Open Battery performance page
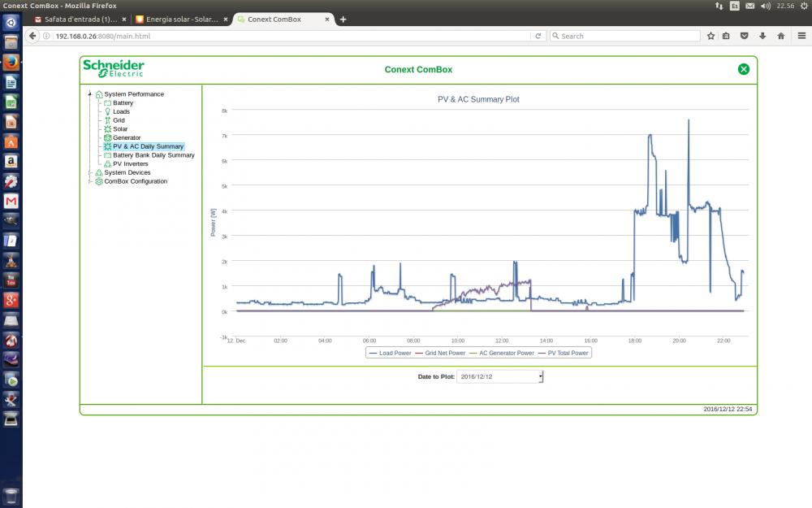812x508 pixels. coord(123,102)
